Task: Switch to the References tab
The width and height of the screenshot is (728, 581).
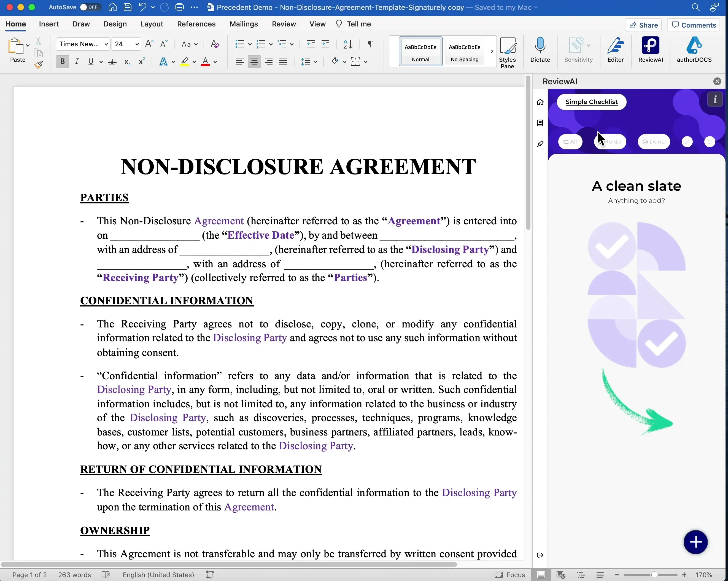Action: click(x=196, y=24)
